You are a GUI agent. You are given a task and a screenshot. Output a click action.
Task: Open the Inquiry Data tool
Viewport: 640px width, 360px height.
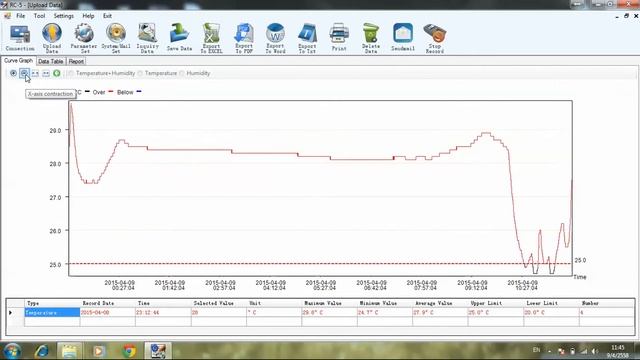[x=147, y=38]
